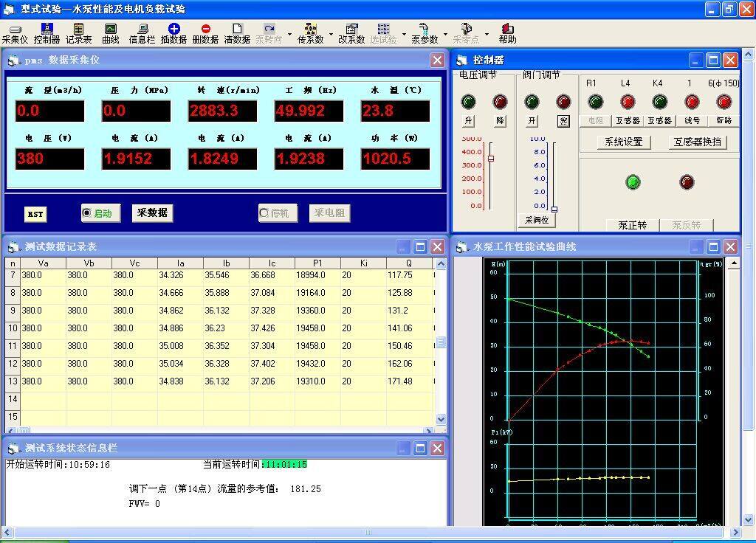The height and width of the screenshot is (543, 756).
Task: Open the 帮助 help icon
Action: (507, 34)
